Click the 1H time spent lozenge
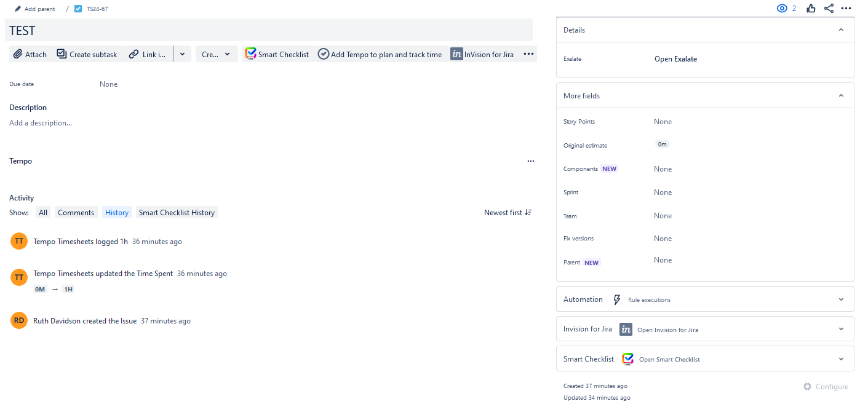The width and height of the screenshot is (868, 412). 68,289
